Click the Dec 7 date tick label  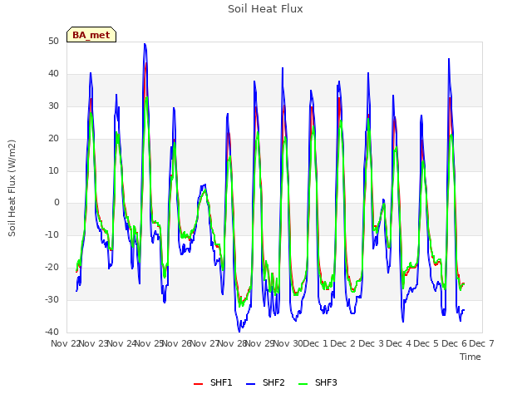481,343
